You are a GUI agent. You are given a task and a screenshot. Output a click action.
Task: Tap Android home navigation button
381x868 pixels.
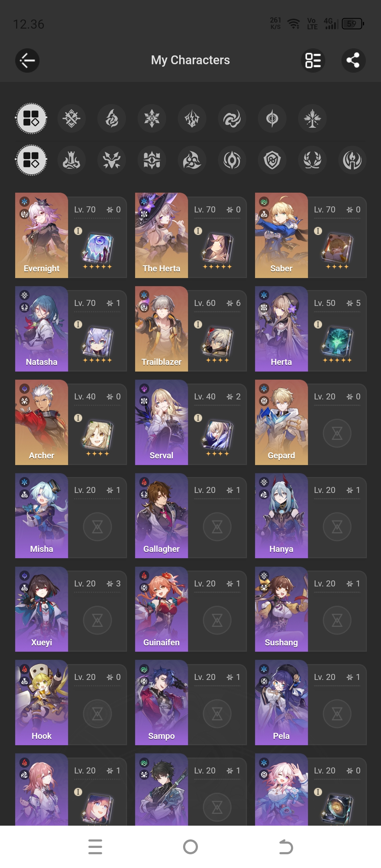(x=190, y=847)
